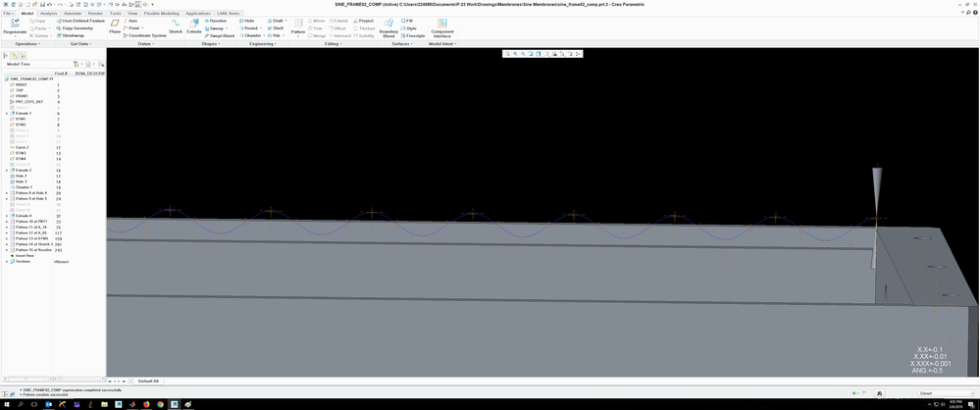
Task: Click the Windows Start button
Action: pos(7,404)
